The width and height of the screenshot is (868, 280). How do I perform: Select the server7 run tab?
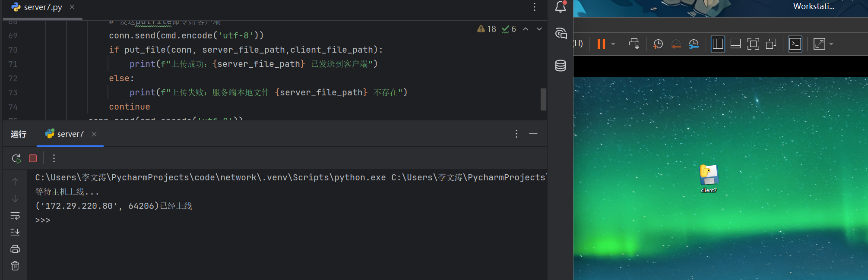pos(70,134)
